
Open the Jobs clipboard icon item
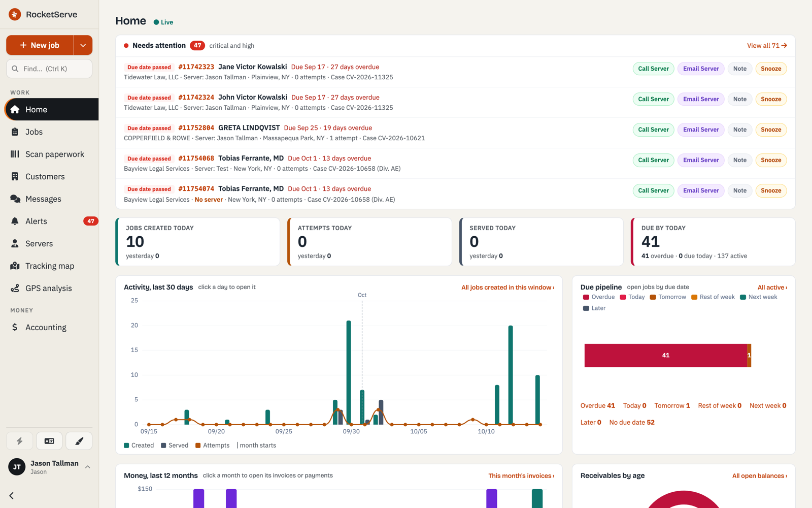(15, 132)
